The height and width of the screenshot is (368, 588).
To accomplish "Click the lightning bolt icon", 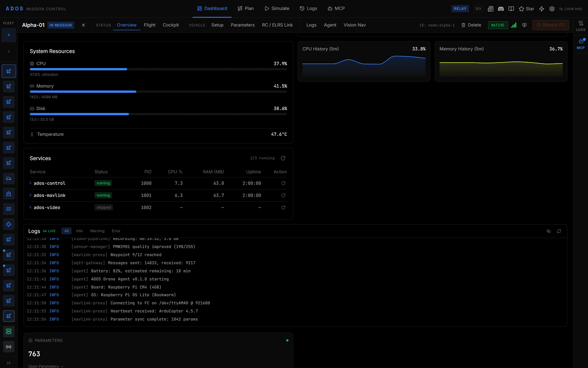I will [x=542, y=9].
